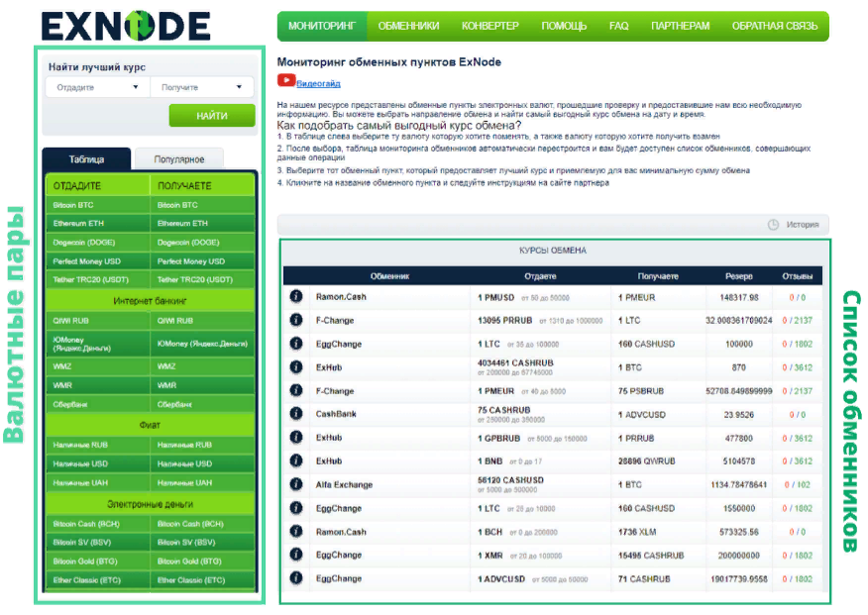
Task: Click info icon beside Alfa Exchange
Action: click(295, 484)
